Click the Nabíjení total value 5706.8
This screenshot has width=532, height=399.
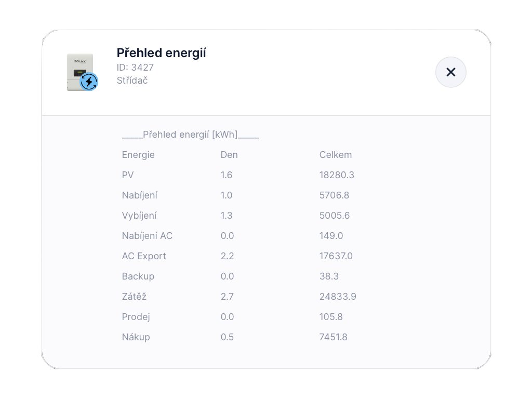coord(334,195)
